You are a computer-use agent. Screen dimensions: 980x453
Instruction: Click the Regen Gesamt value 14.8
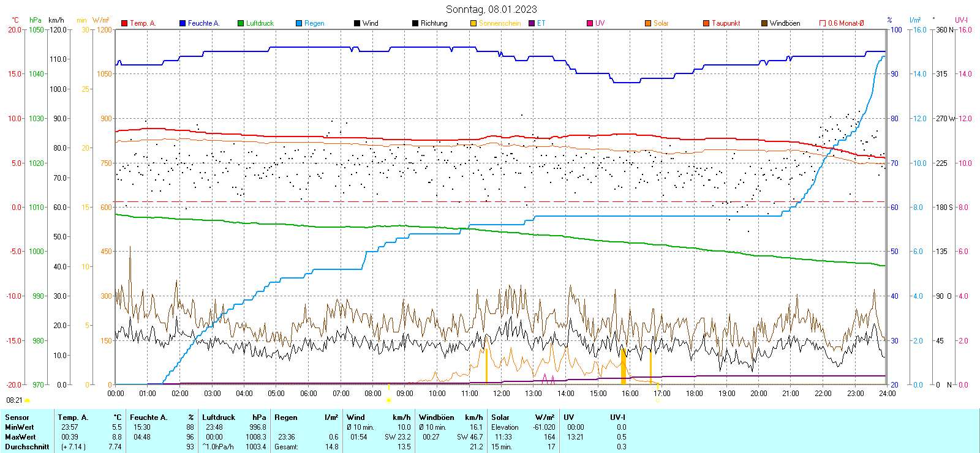[x=331, y=447]
